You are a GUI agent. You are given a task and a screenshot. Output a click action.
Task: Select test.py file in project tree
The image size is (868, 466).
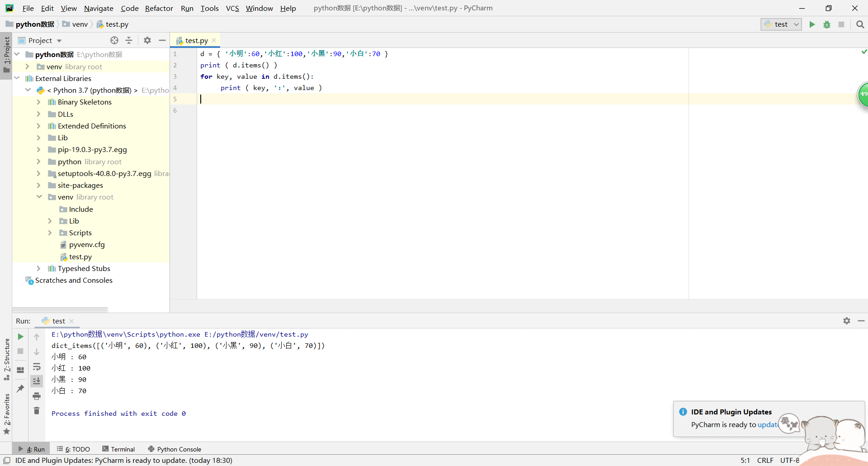[80, 257]
